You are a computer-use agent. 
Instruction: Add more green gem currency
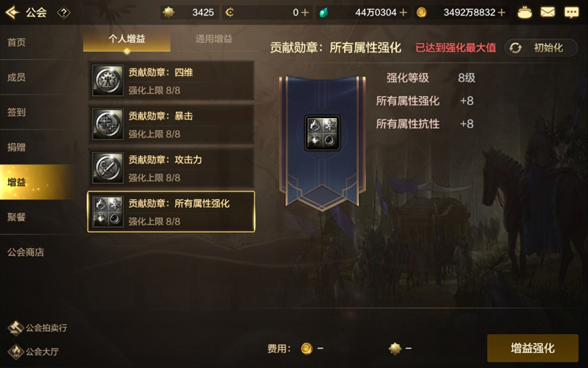tap(403, 13)
